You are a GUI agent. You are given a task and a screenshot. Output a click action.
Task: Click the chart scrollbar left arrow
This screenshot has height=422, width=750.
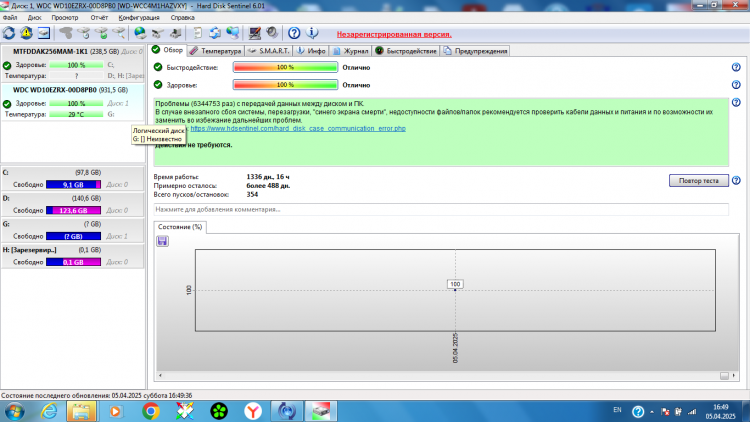coord(160,376)
